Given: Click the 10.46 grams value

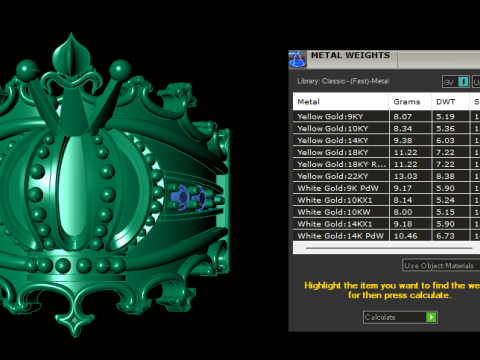Looking at the screenshot, I should point(405,236).
